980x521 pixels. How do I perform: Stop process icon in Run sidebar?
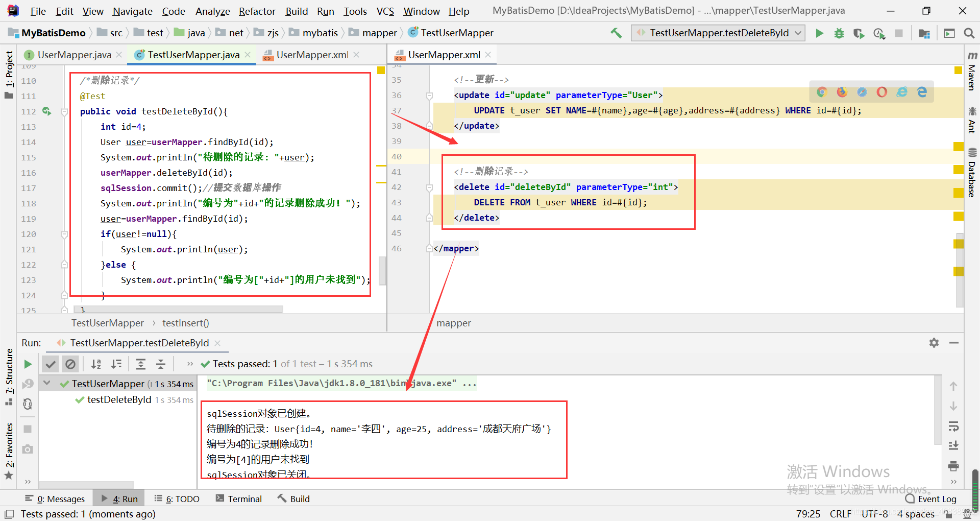28,429
